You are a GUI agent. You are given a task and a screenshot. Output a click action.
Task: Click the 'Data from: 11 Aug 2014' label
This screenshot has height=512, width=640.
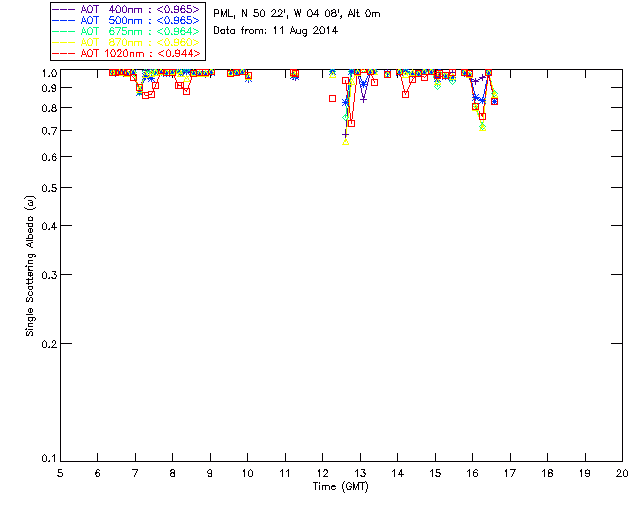276,31
